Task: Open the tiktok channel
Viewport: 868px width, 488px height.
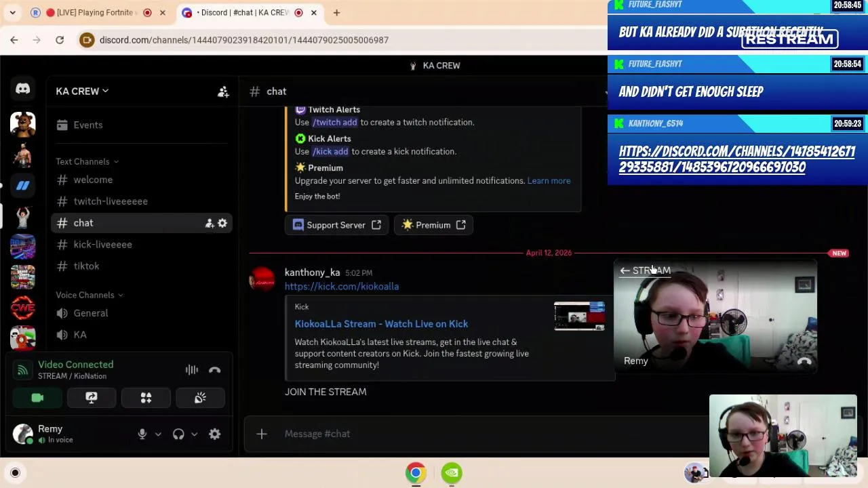Action: click(x=86, y=266)
